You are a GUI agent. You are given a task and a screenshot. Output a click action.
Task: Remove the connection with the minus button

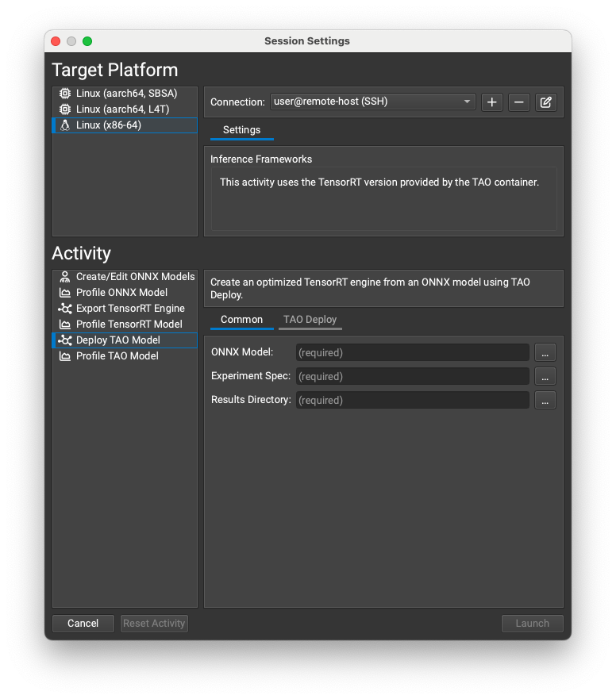(518, 102)
